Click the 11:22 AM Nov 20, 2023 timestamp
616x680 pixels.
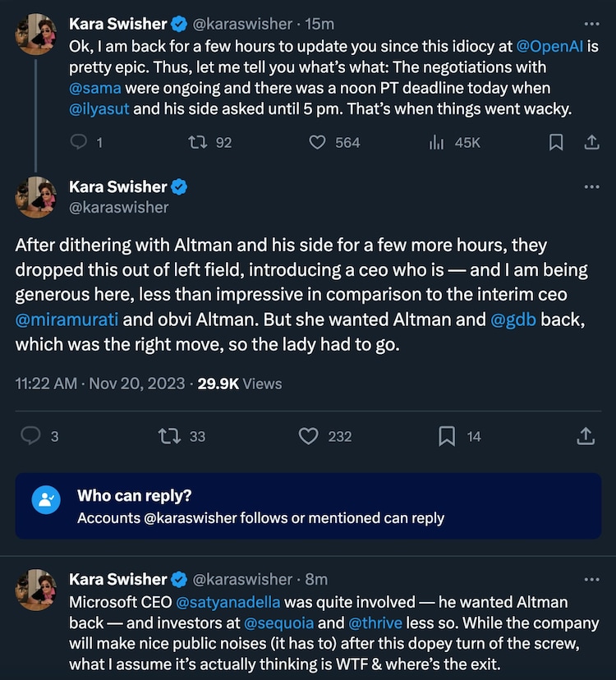[102, 383]
